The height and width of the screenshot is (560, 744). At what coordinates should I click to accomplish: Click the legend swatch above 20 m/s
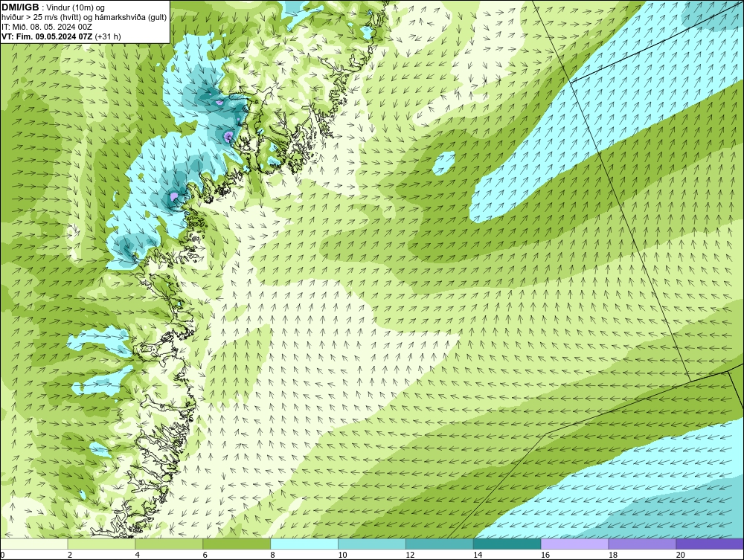710,544
